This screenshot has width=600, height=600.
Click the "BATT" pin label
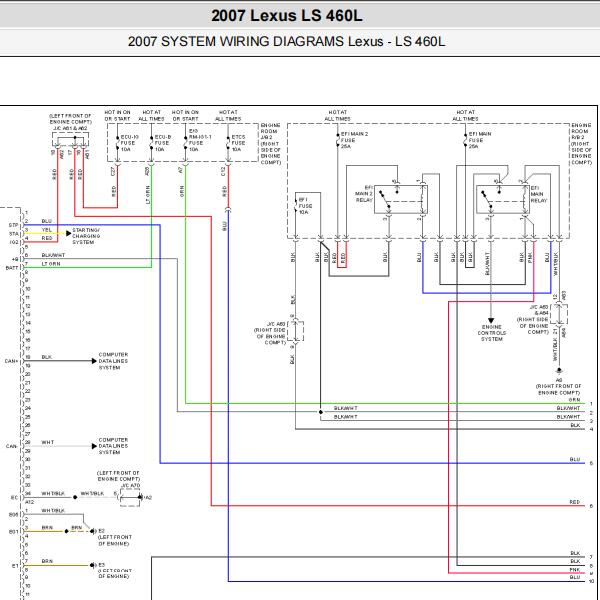click(12, 268)
